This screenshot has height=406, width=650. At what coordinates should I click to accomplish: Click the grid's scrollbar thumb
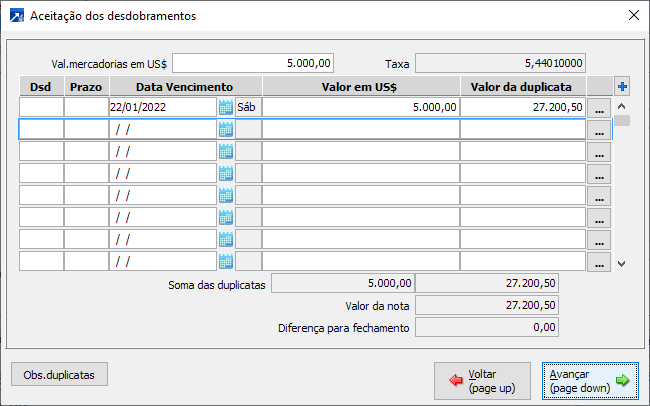coord(622,120)
